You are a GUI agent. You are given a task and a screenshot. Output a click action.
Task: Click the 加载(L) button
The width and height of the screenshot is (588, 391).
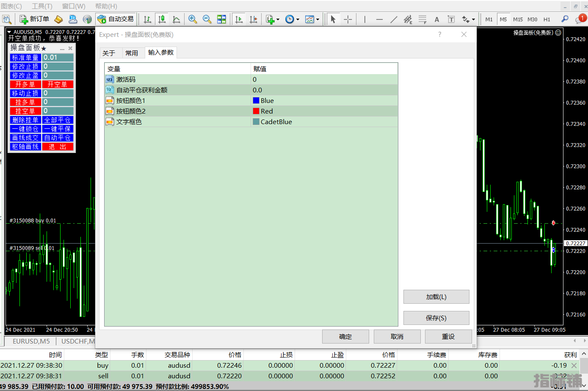click(436, 297)
